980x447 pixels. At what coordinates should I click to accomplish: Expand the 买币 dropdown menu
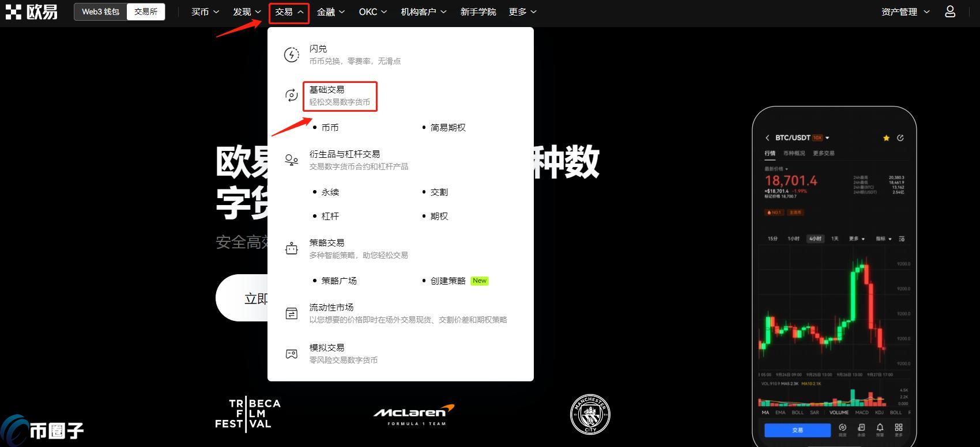205,12
